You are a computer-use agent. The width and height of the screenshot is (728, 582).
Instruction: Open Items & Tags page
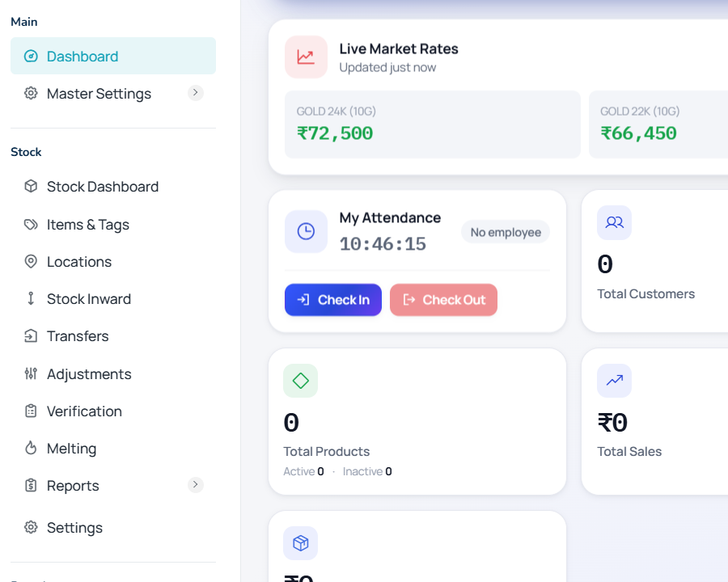point(112,225)
